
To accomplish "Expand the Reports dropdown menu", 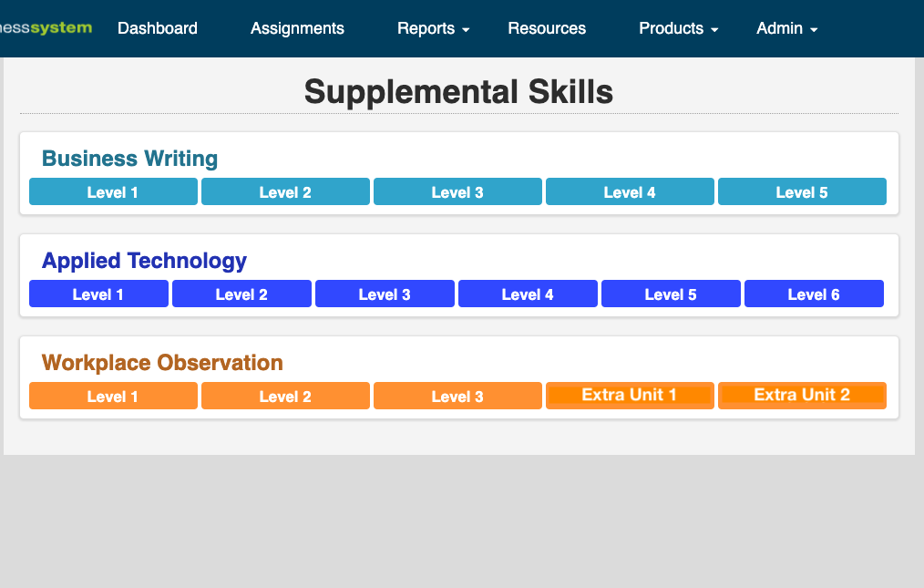I will click(x=433, y=28).
